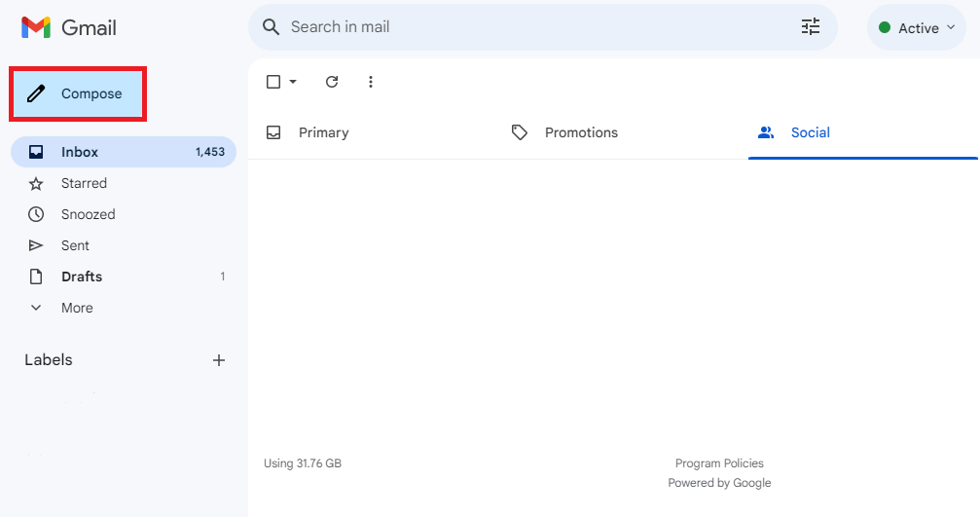Screen dimensions: 980x517
Task: Open the three-dot more menu
Action: point(371,81)
